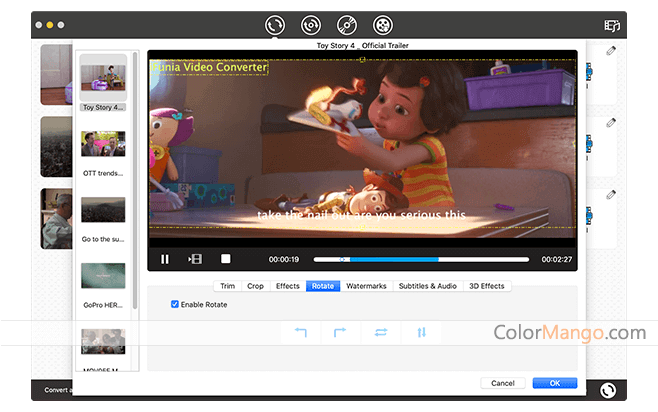Screen dimensions: 658x412
Task: Select the Toy Story 4 thumbnail
Action: point(103,78)
